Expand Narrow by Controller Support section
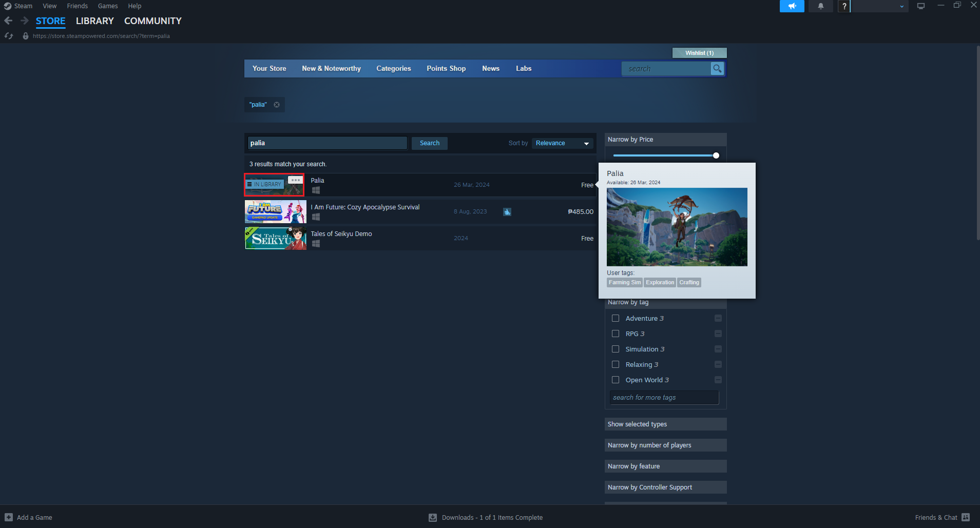 [x=665, y=487]
